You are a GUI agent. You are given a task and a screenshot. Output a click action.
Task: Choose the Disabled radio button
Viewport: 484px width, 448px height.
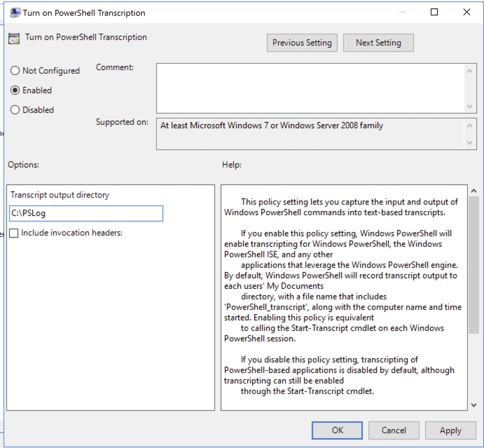[15, 110]
